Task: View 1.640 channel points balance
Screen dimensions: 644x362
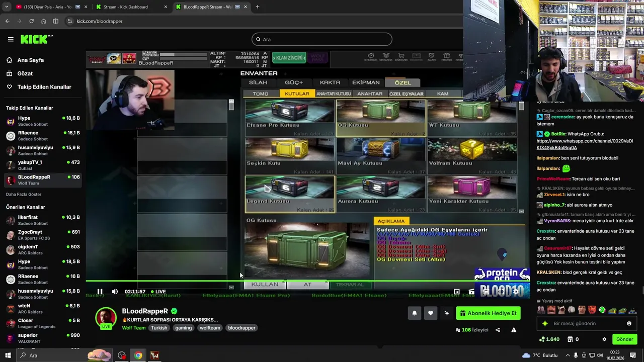Action: click(548, 339)
